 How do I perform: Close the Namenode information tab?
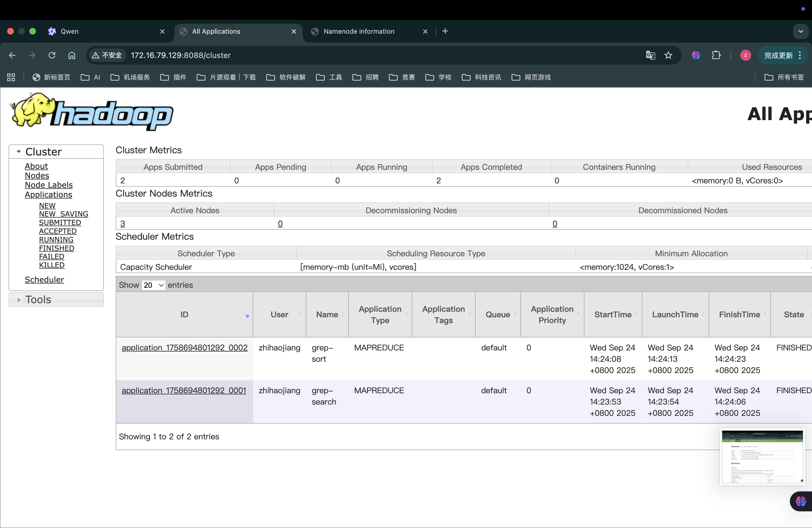(x=425, y=31)
